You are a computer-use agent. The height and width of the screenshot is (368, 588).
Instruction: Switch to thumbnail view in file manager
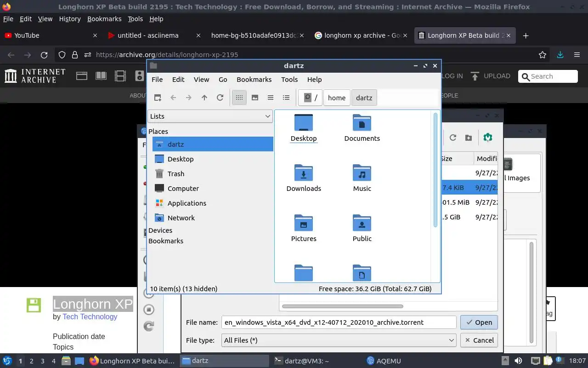[255, 98]
